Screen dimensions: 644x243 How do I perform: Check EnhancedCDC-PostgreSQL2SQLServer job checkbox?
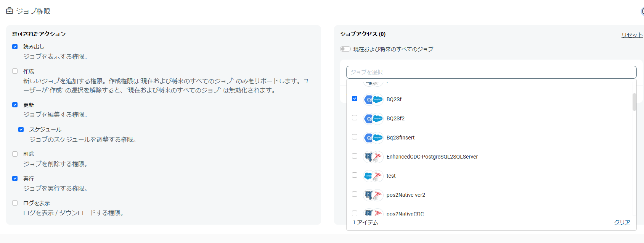355,156
